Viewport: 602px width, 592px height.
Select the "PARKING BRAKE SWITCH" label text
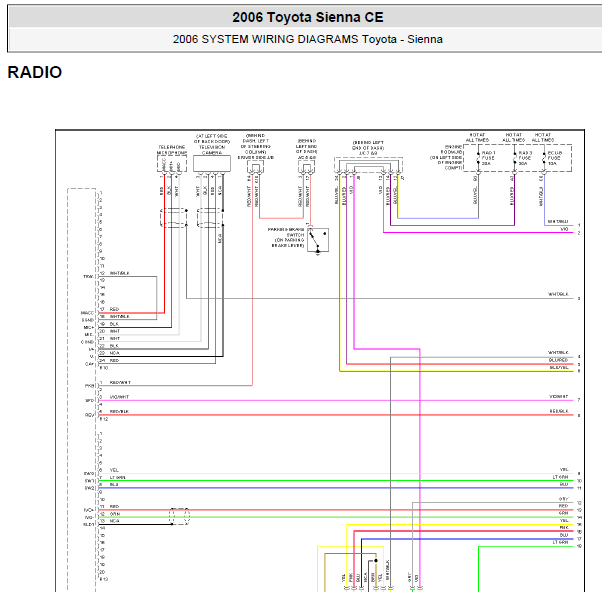click(x=286, y=232)
